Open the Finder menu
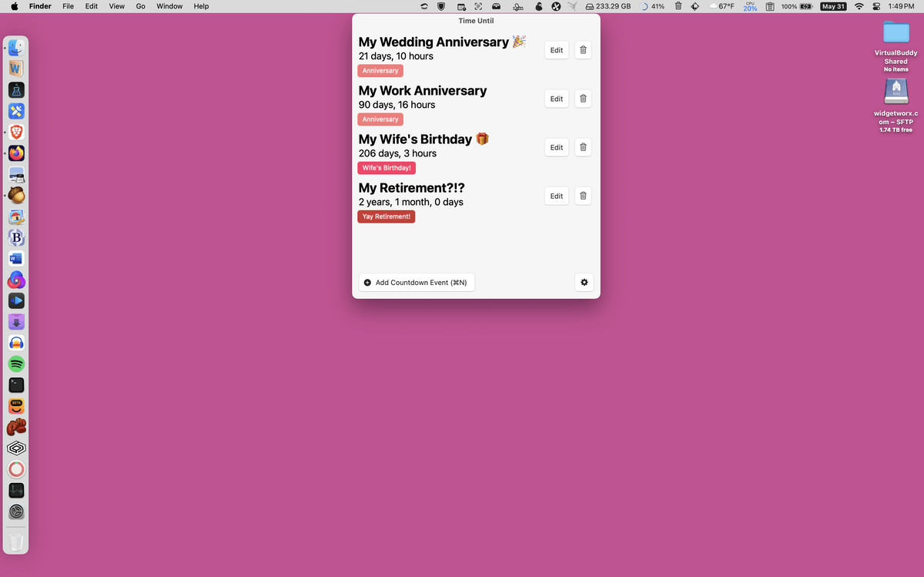This screenshot has width=924, height=577. pos(40,6)
